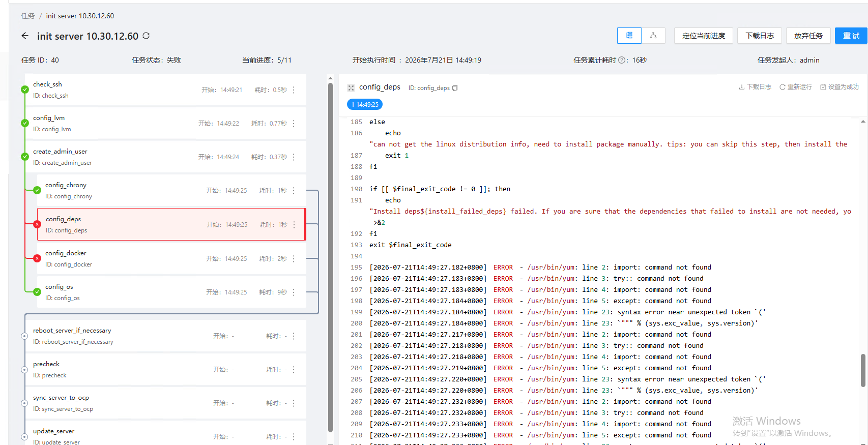This screenshot has width=868, height=445.
Task: Open more menu for config_docker step
Action: 294,258
